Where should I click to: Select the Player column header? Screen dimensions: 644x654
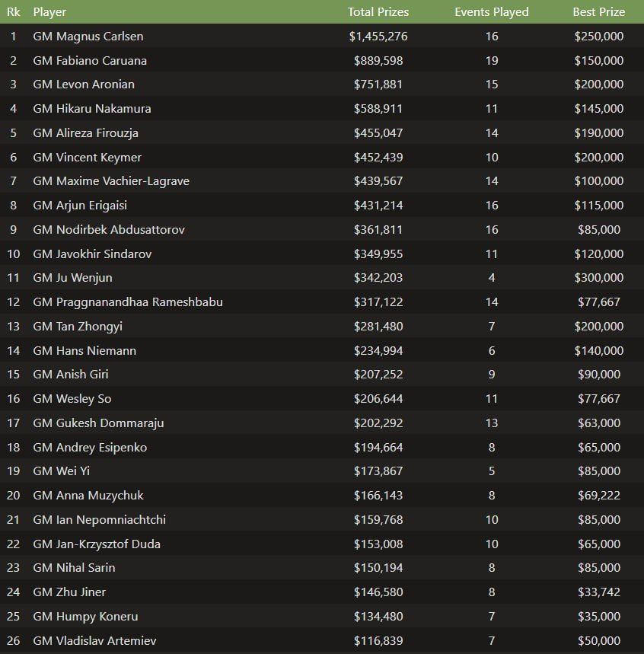[49, 12]
